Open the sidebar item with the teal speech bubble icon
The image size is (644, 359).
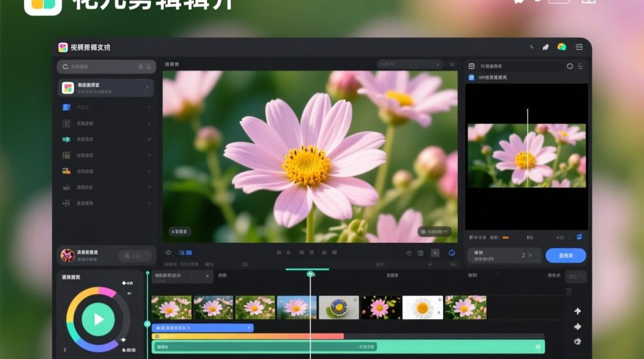click(x=106, y=139)
